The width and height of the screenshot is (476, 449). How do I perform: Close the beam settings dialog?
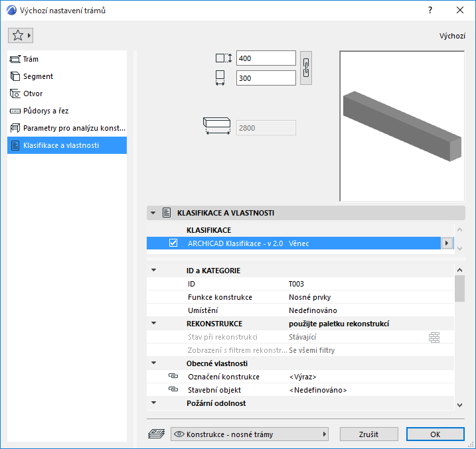coord(460,10)
